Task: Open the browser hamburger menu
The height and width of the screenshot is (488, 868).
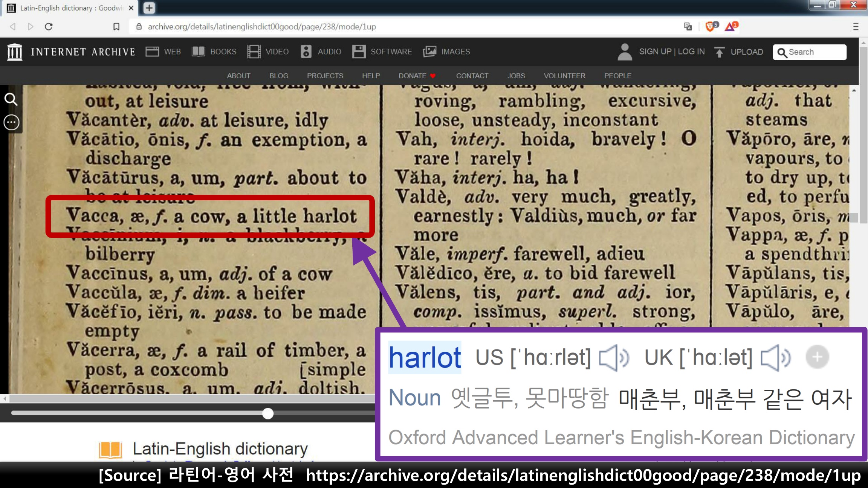Action: [x=856, y=26]
